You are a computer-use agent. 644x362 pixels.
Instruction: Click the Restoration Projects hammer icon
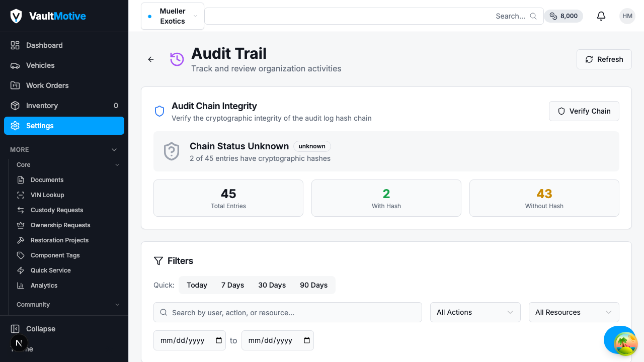tap(21, 240)
